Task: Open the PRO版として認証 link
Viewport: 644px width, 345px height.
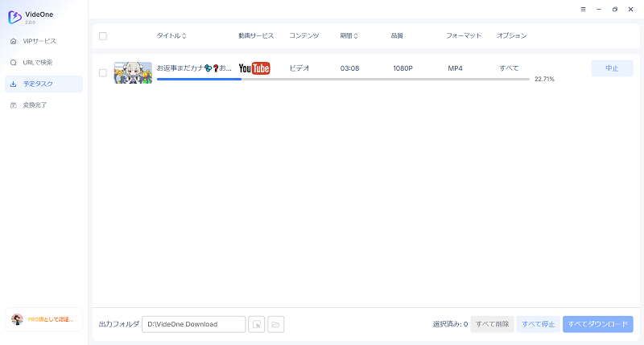Action: tap(51, 319)
